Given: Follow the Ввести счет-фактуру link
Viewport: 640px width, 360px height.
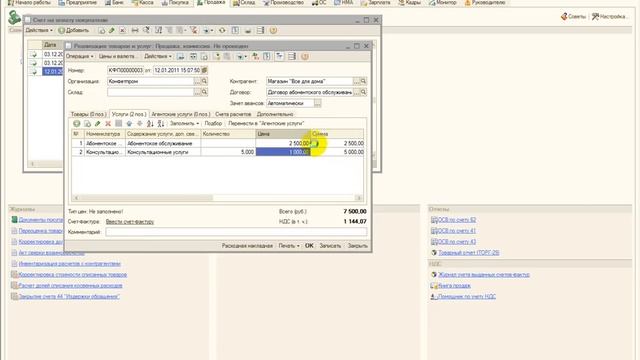Looking at the screenshot, I should point(130,222).
